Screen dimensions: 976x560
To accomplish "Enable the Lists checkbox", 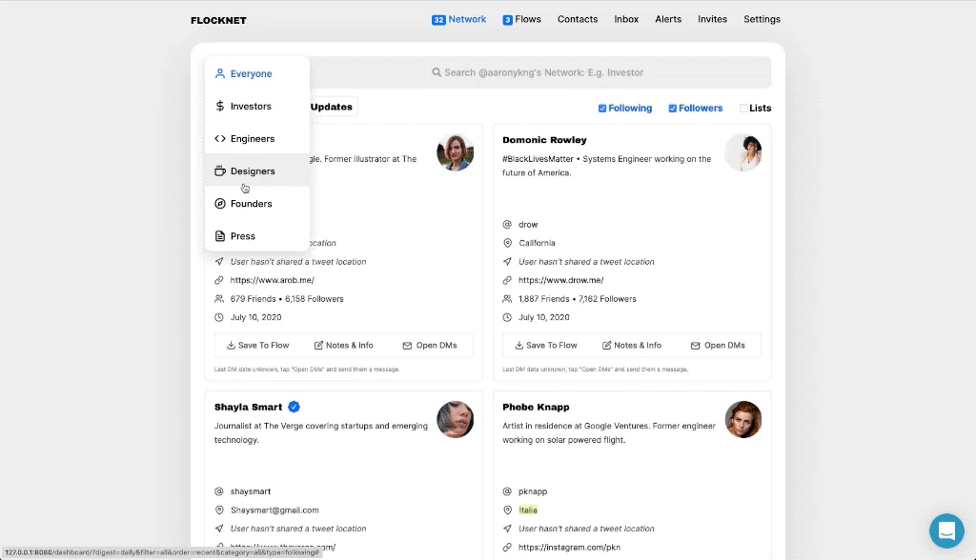I will pos(744,109).
